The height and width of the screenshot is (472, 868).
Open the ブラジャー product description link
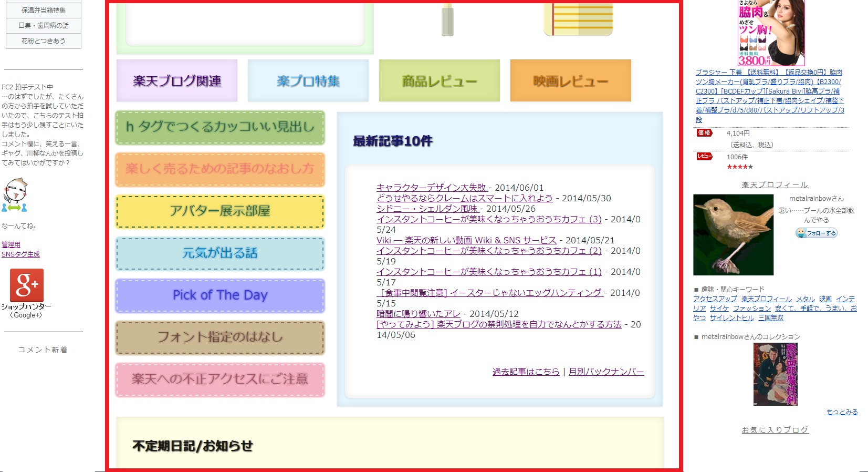point(770,96)
